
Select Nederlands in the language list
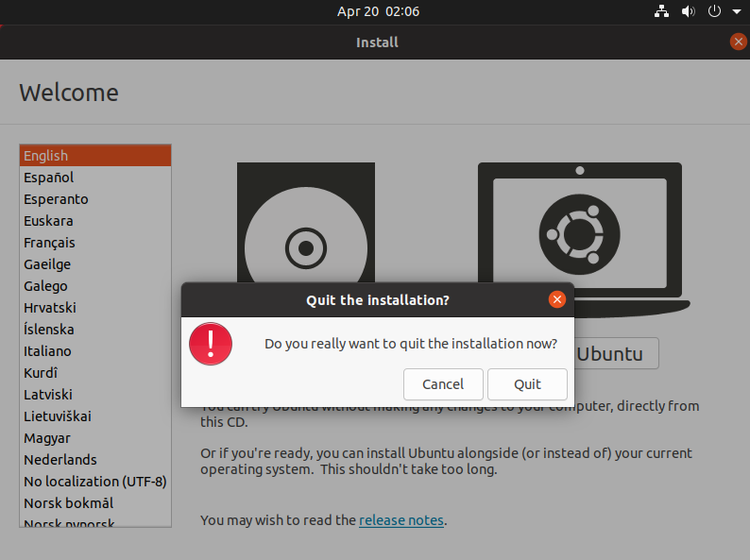click(95, 460)
